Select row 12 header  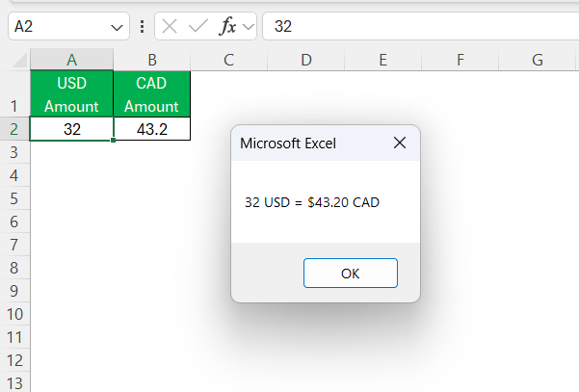coord(14,360)
